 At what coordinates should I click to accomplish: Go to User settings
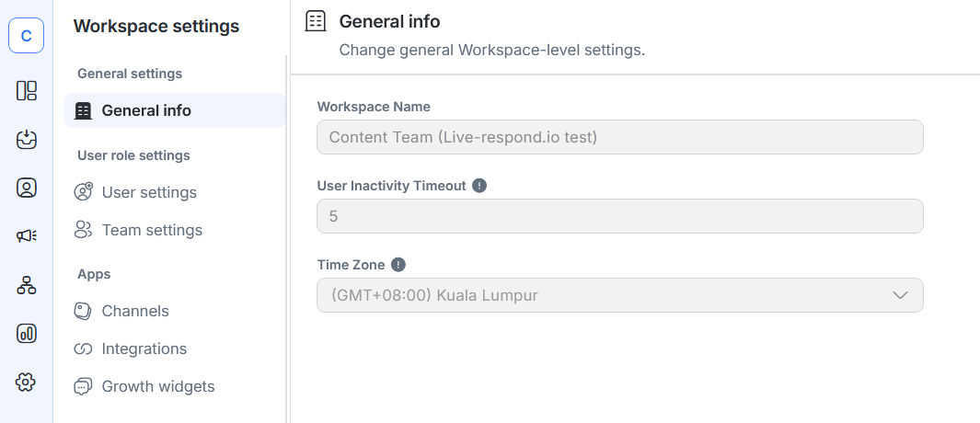point(149,192)
